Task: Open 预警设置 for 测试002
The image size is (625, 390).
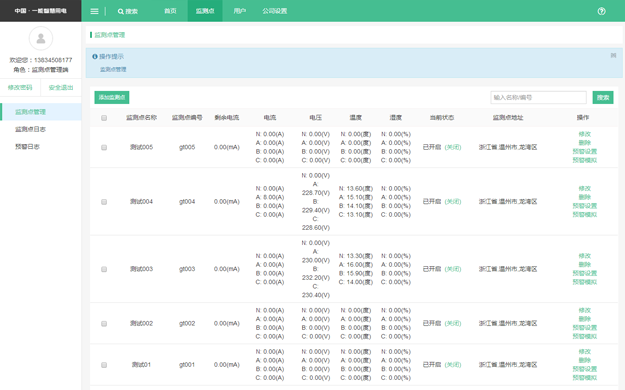Action: coord(585,328)
